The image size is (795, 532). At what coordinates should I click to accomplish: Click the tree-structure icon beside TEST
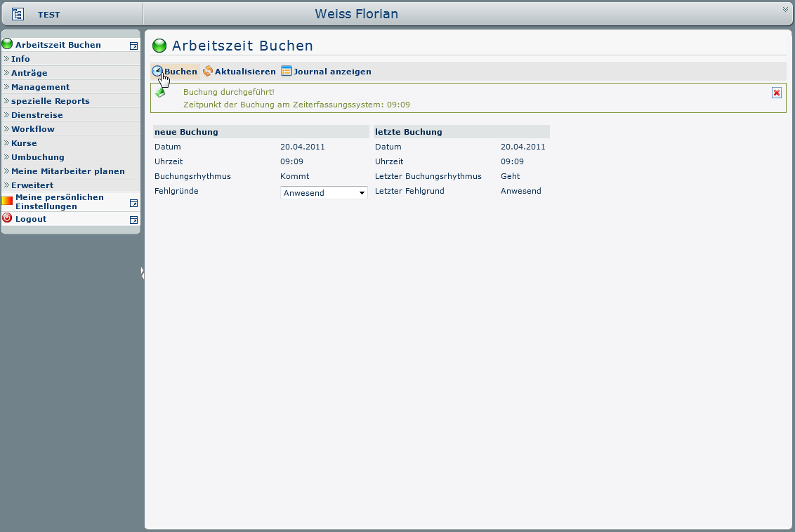tap(18, 14)
